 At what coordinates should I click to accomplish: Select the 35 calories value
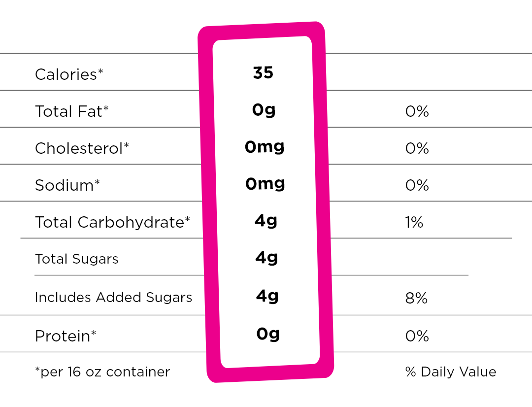pos(263,73)
